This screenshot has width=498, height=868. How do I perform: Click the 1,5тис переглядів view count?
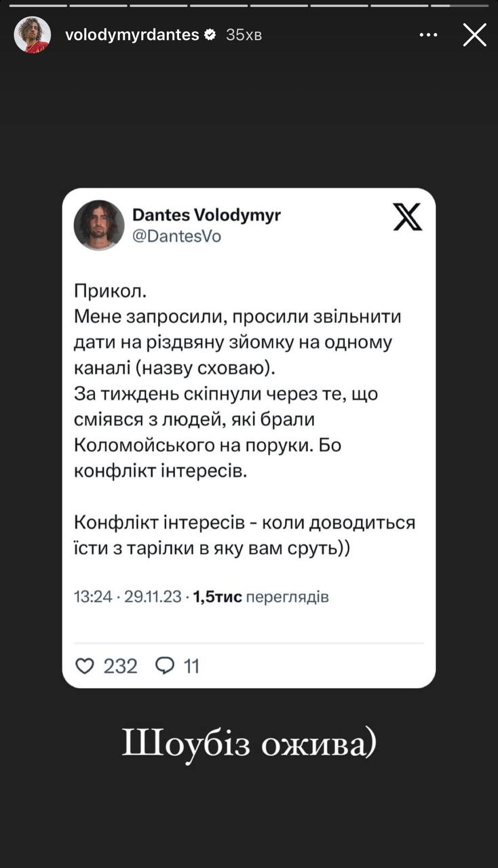tap(261, 597)
